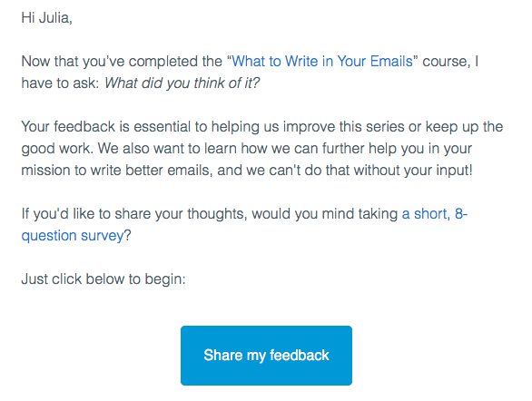Click the phrase "would you mind taking"
Screen dimensions: 532x401
click(x=324, y=214)
